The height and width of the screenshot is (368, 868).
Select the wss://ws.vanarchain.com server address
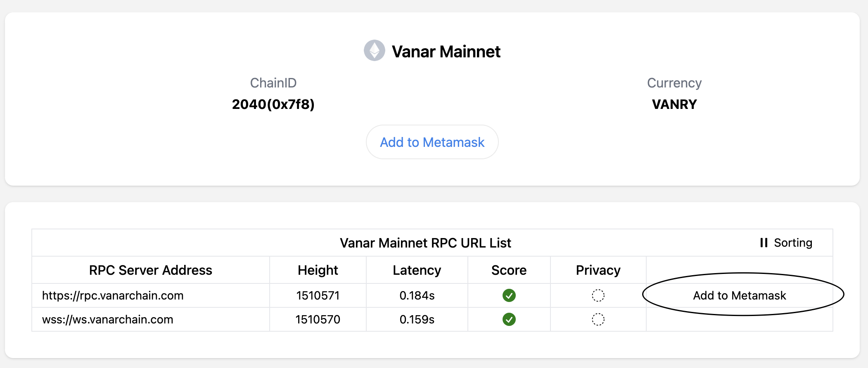(x=108, y=319)
